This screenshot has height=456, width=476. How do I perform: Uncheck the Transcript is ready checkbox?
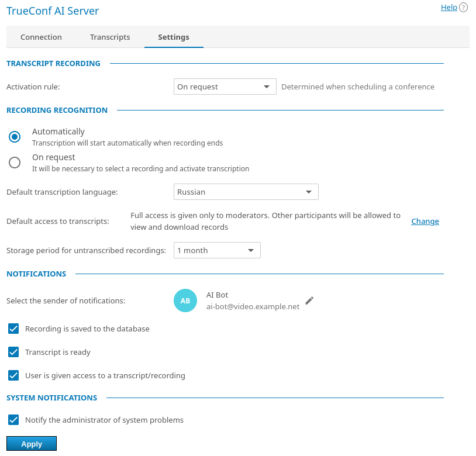pos(14,352)
